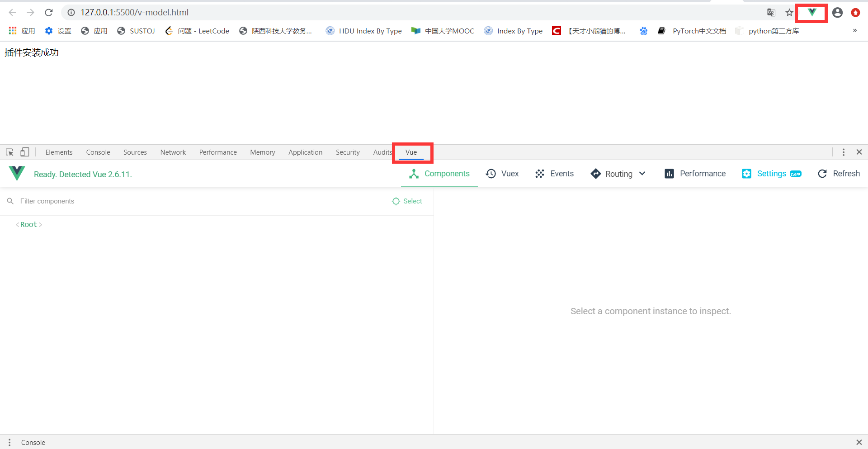Open the PyTorch中文文档 bookmark
The image size is (868, 449).
692,31
